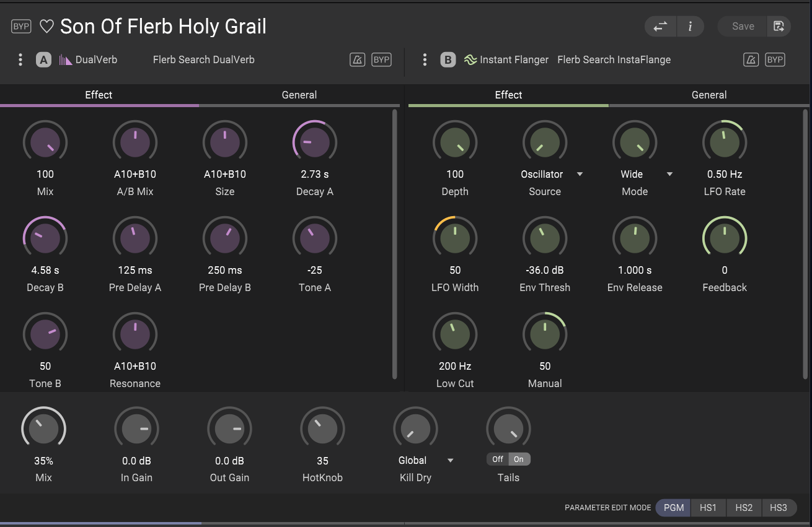Open the Flerb Search DualVerb preset selector

pos(204,60)
